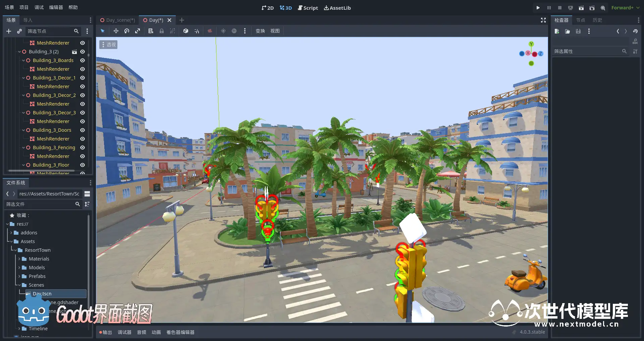Viewport: 644px width, 341px height.
Task: Hide the Building_3_Boards node
Action: (x=83, y=60)
